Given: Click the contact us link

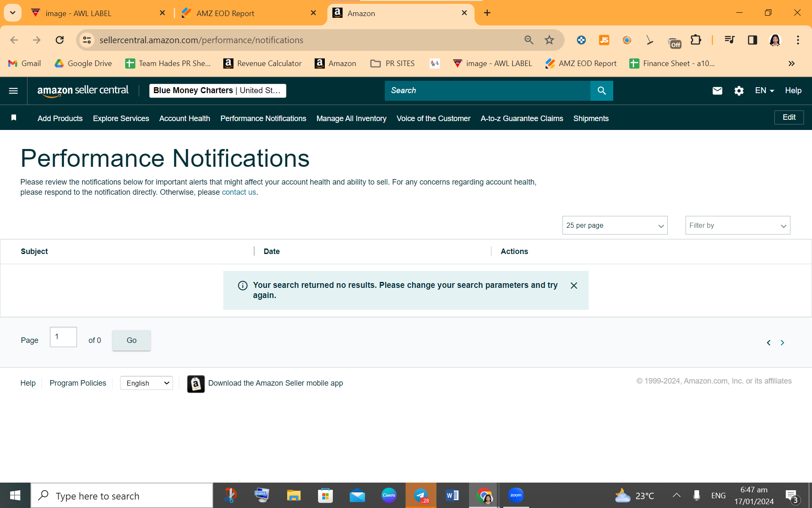Looking at the screenshot, I should pyautogui.click(x=239, y=192).
